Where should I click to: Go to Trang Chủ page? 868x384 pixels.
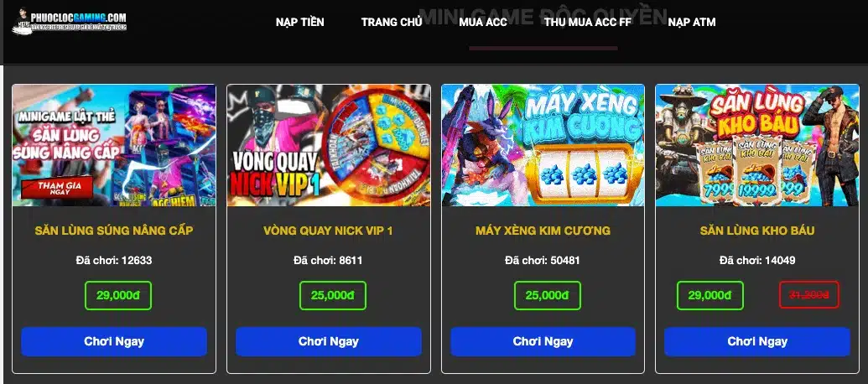tap(392, 22)
